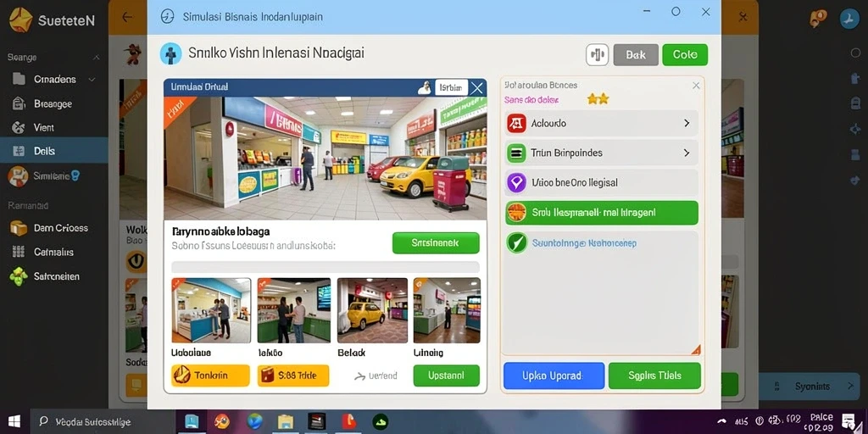
Task: Toggle the audio levels icon button
Action: [597, 55]
